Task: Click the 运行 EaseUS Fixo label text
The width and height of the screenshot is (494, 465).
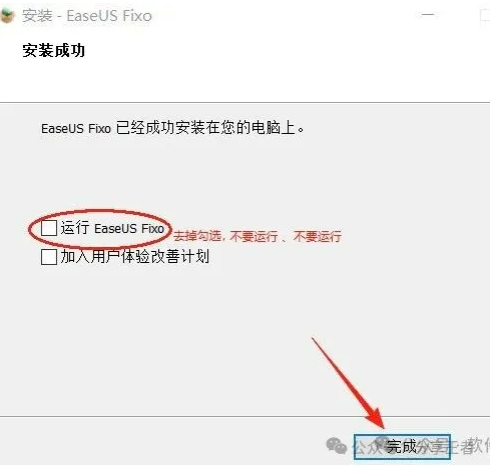Action: pyautogui.click(x=112, y=228)
